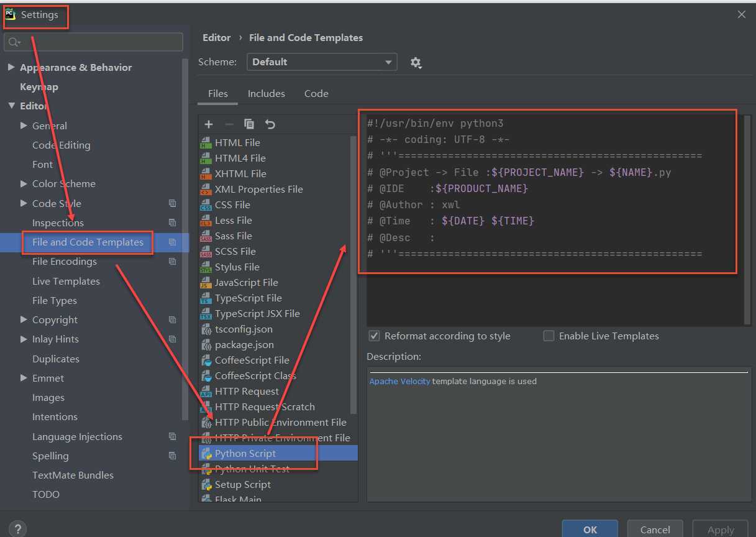This screenshot has width=756, height=537.
Task: Uncheck Reformat according to style
Action: 374,336
